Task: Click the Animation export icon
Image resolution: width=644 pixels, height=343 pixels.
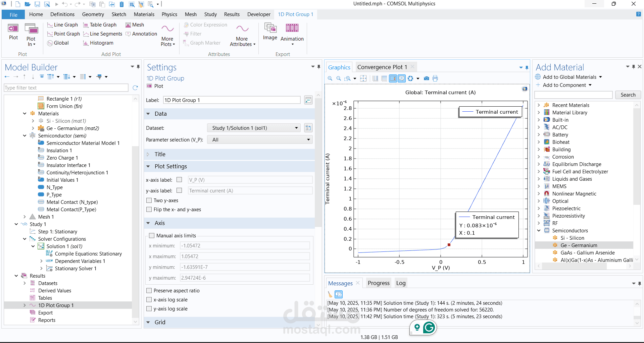Action: point(292,28)
